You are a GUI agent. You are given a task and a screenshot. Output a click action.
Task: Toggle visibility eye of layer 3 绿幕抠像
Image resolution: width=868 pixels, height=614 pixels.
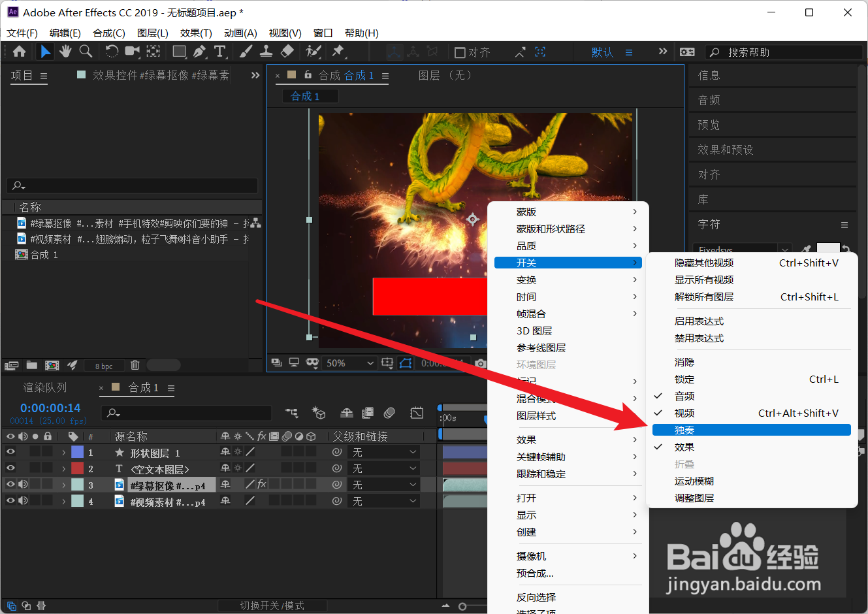10,484
